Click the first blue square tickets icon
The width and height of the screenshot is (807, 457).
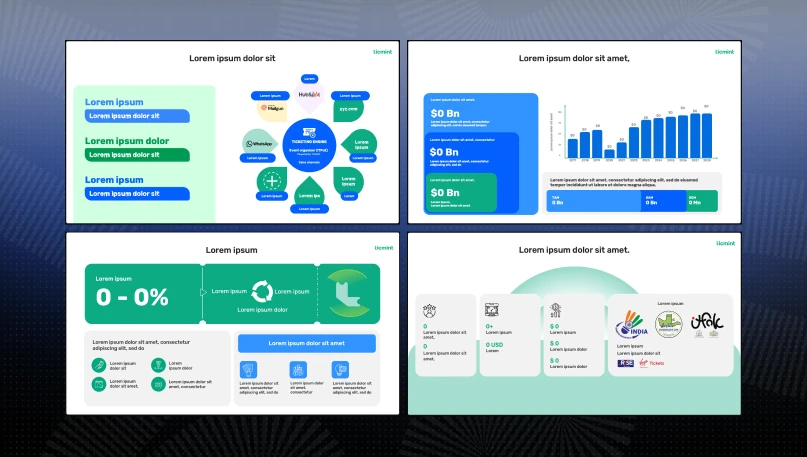(249, 369)
